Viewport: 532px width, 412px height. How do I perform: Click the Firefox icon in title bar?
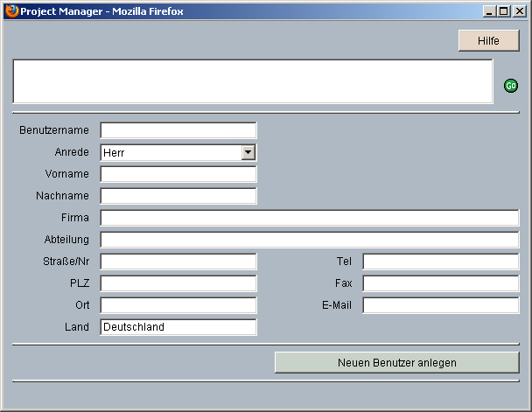11,11
